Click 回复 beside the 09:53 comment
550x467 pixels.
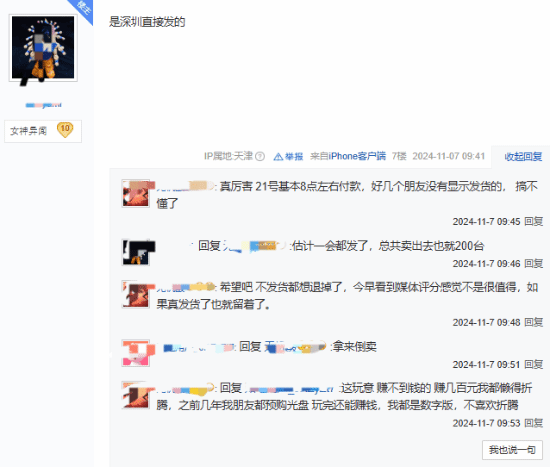coord(534,423)
